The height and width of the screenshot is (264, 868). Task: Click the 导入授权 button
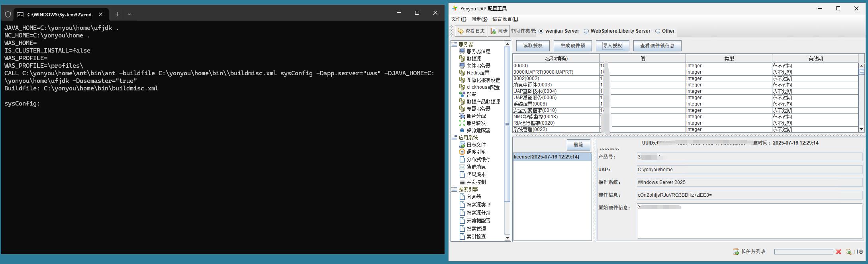(x=612, y=46)
